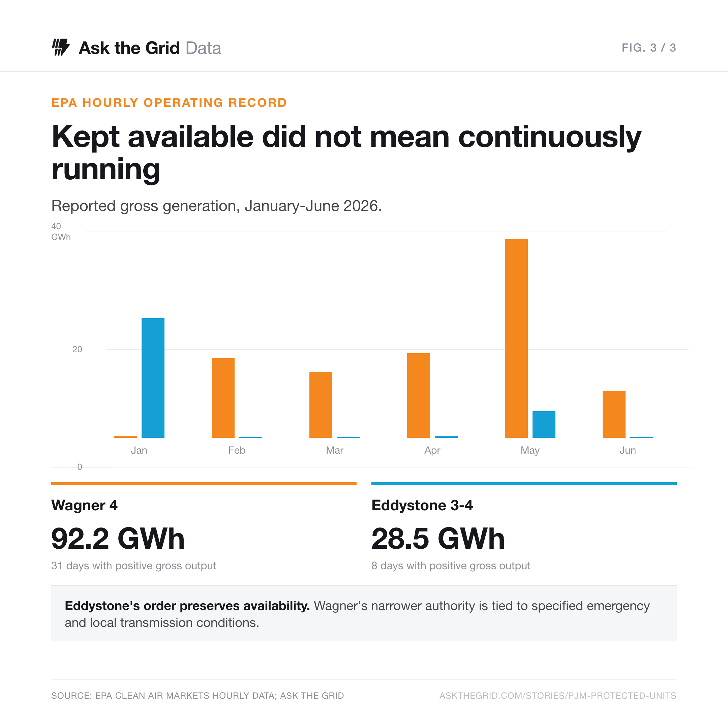Image resolution: width=728 pixels, height=728 pixels.
Task: Open the Ask the Grid Data title link
Action: 150,48
